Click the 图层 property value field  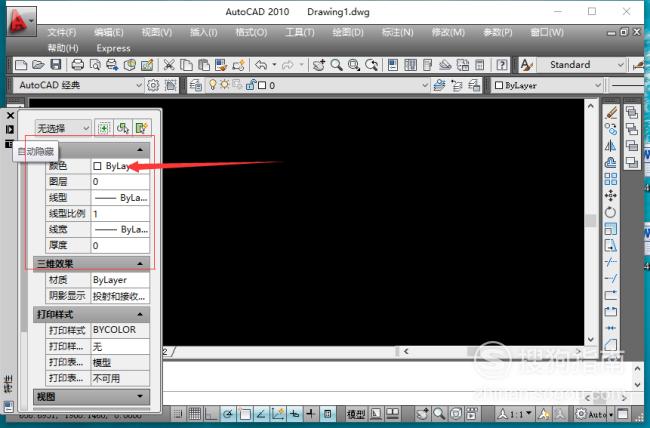(120, 182)
